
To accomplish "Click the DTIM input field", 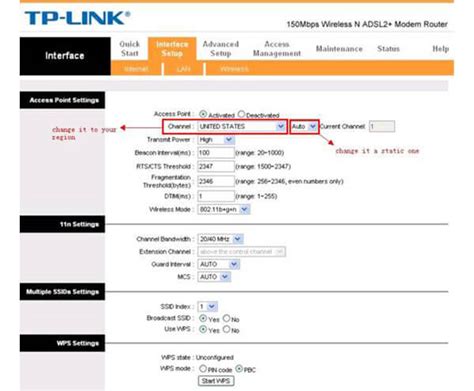I will 216,196.
